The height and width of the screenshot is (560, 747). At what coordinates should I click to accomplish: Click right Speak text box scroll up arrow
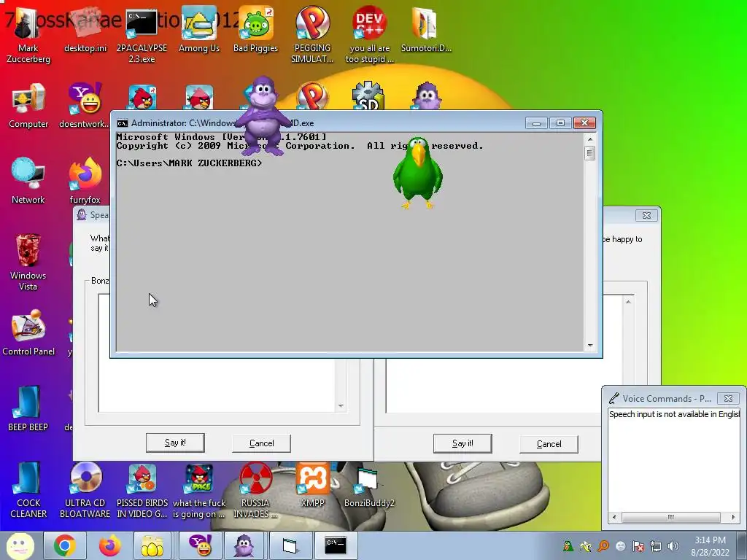[x=628, y=302]
